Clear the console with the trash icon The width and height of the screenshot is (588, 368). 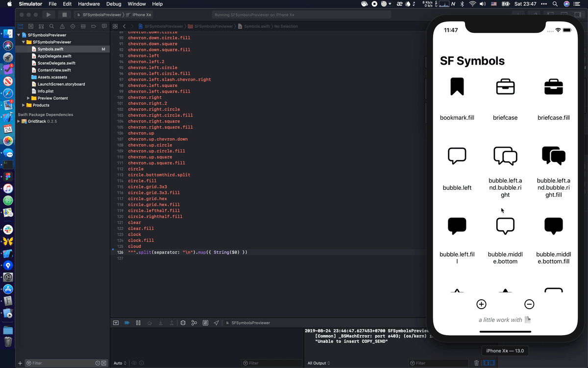(x=477, y=363)
